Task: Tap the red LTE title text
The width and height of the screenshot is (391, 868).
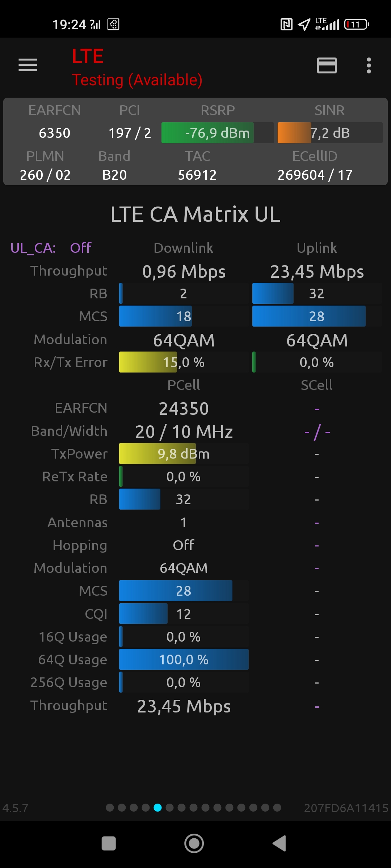Action: point(88,56)
